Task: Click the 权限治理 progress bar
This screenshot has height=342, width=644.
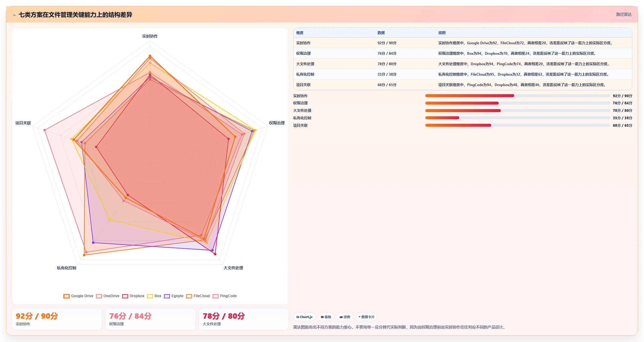Action: 518,103
